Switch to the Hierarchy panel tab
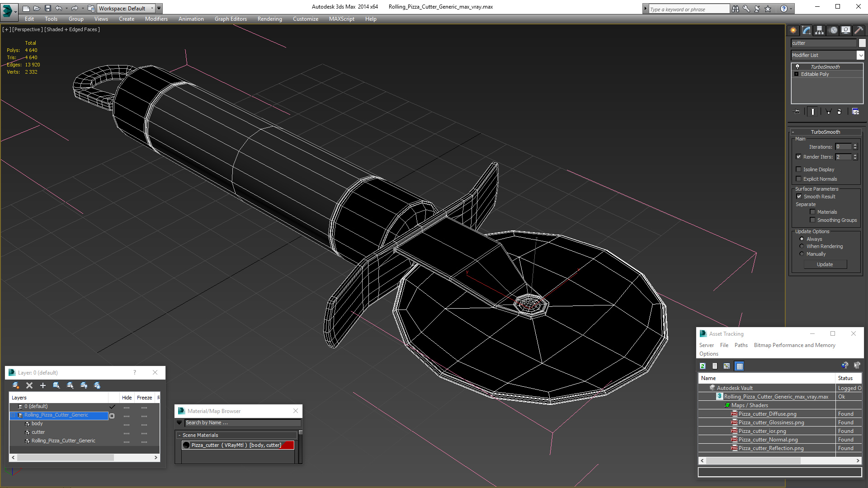 pyautogui.click(x=820, y=30)
